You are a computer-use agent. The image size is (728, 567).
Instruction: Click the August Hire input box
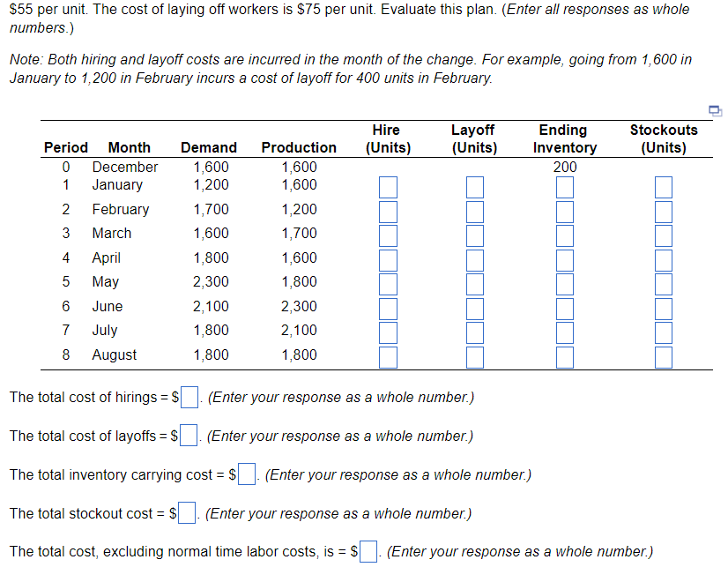(386, 356)
